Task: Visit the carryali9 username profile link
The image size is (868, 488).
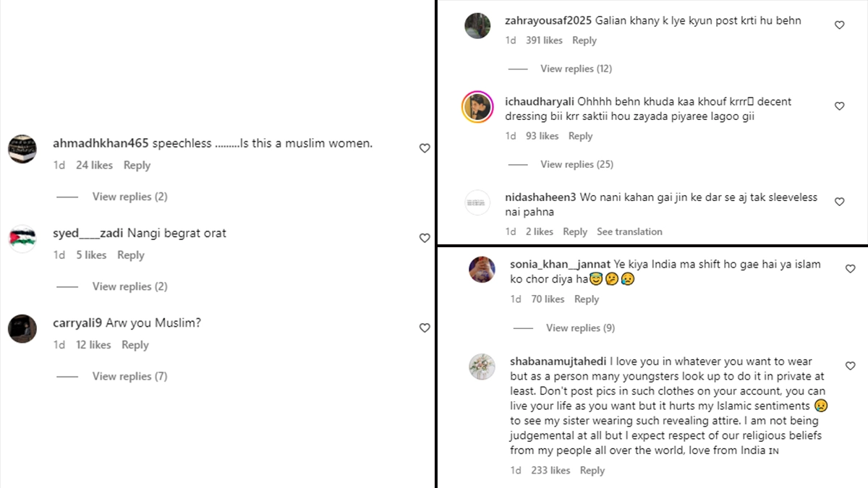Action: pos(78,323)
